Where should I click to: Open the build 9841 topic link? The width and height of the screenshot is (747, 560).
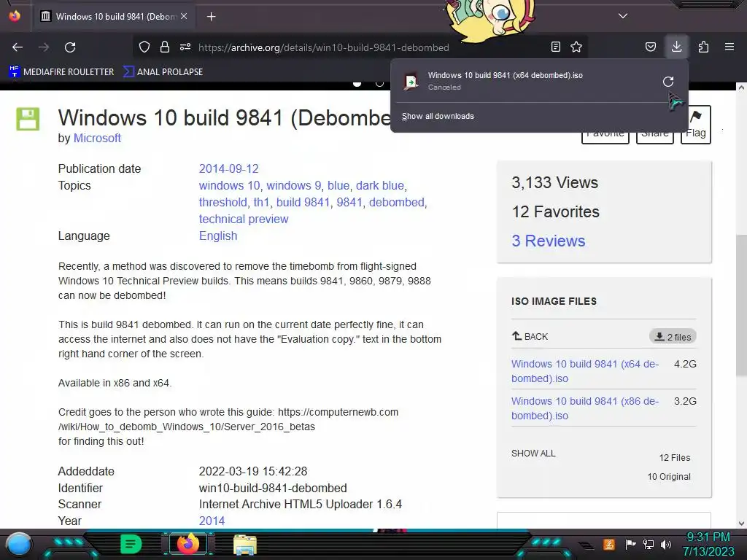coord(303,202)
